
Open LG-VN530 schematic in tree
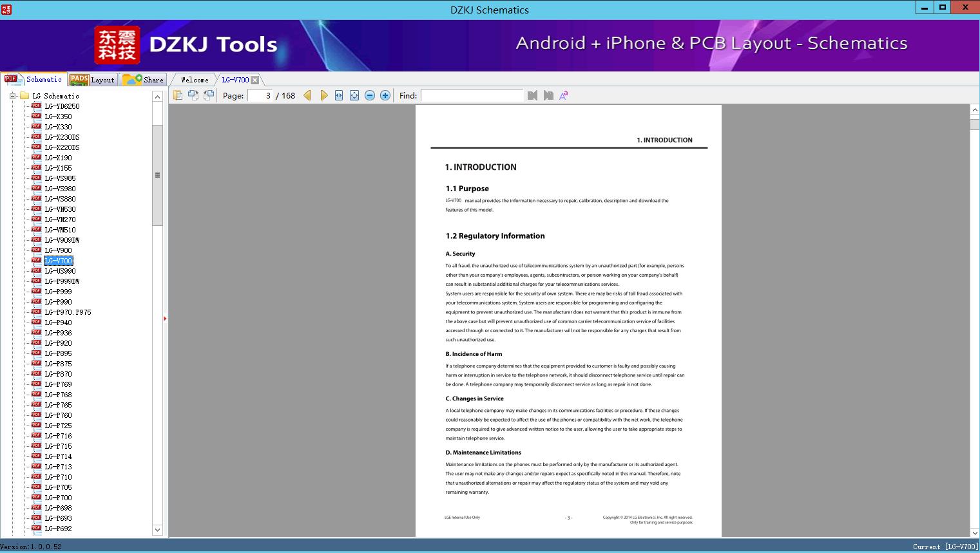[60, 209]
